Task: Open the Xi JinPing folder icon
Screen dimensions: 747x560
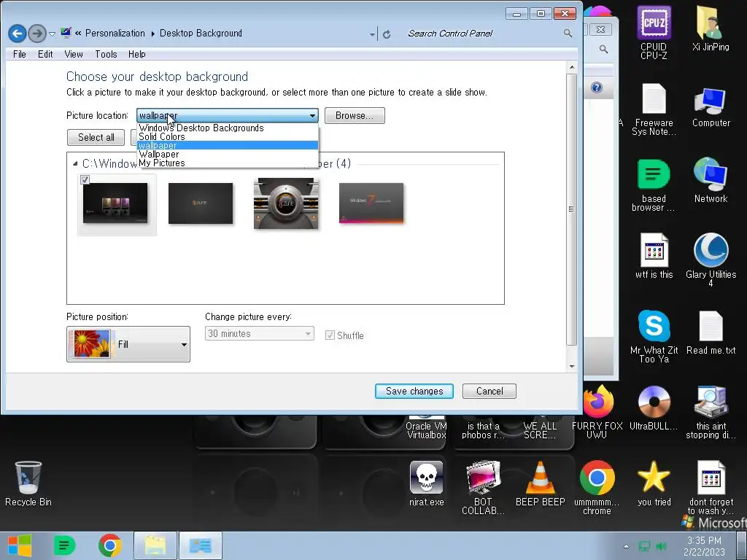Action: pyautogui.click(x=711, y=28)
